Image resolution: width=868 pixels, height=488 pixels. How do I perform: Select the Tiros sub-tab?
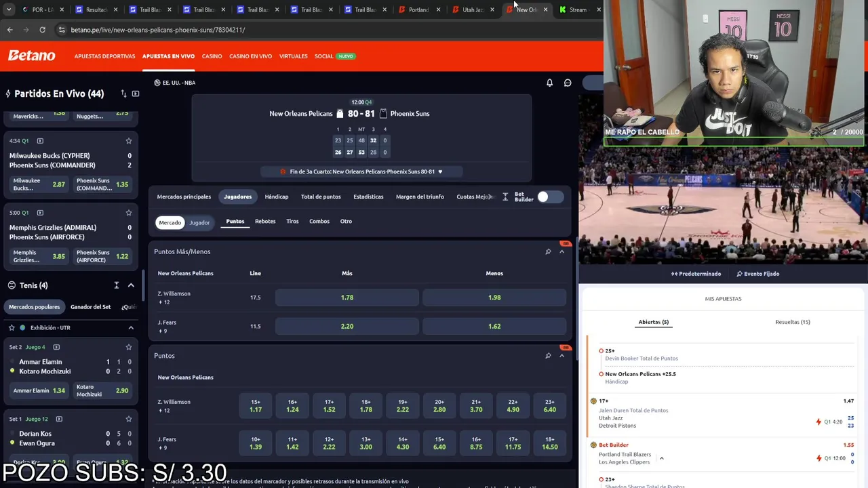tap(292, 221)
